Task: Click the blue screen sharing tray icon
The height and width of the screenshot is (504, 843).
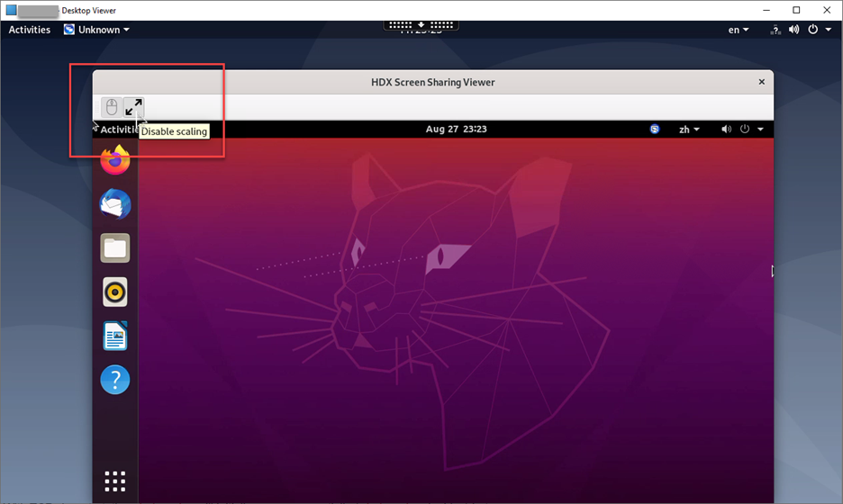Action: (x=654, y=129)
